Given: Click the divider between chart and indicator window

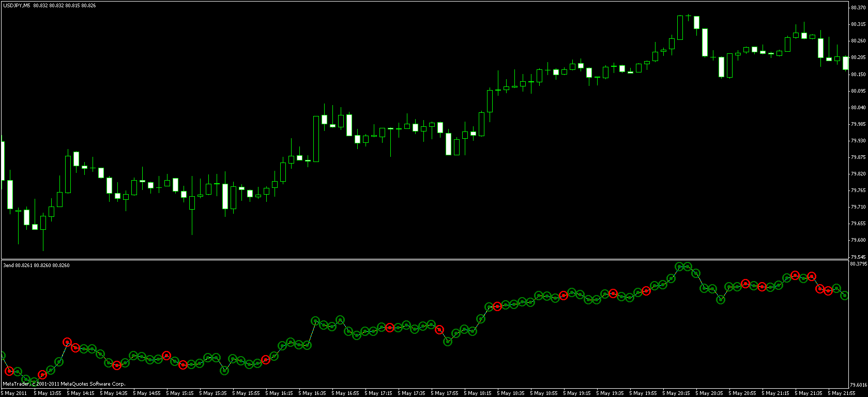Looking at the screenshot, I should 424,260.
